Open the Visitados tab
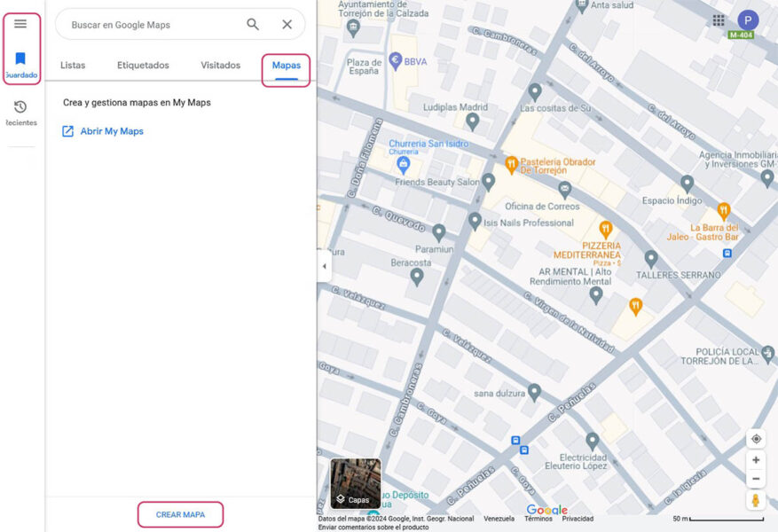Viewport: 778px width, 532px height. (x=219, y=65)
